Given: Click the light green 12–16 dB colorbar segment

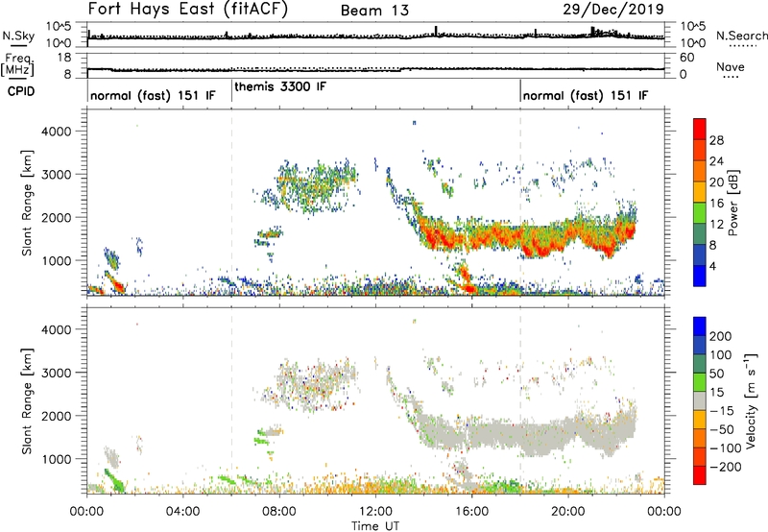Looking at the screenshot, I should point(700,213).
